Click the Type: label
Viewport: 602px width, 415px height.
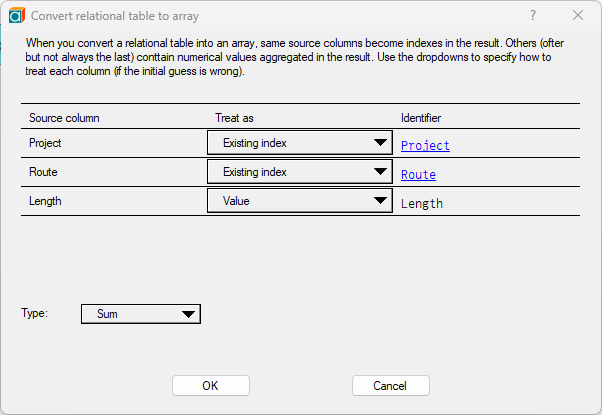coord(35,313)
